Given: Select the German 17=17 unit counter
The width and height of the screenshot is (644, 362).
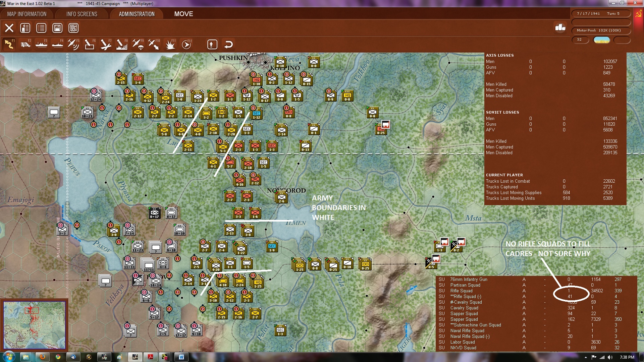Looking at the screenshot, I should [x=180, y=331].
